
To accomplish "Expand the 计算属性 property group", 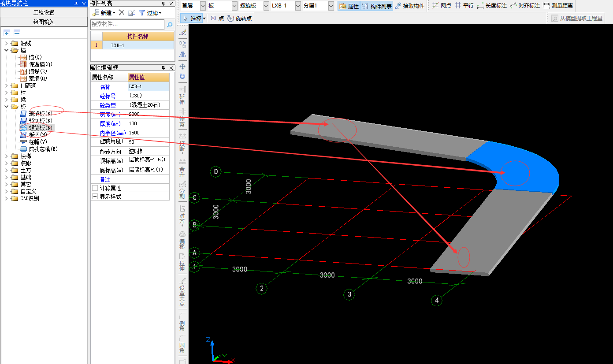I will pos(95,188).
